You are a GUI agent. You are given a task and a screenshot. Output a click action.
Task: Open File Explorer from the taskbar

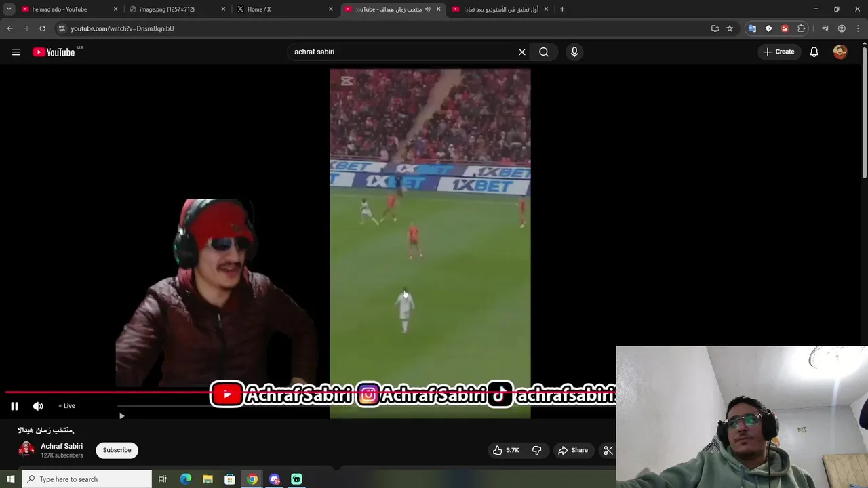point(208,479)
